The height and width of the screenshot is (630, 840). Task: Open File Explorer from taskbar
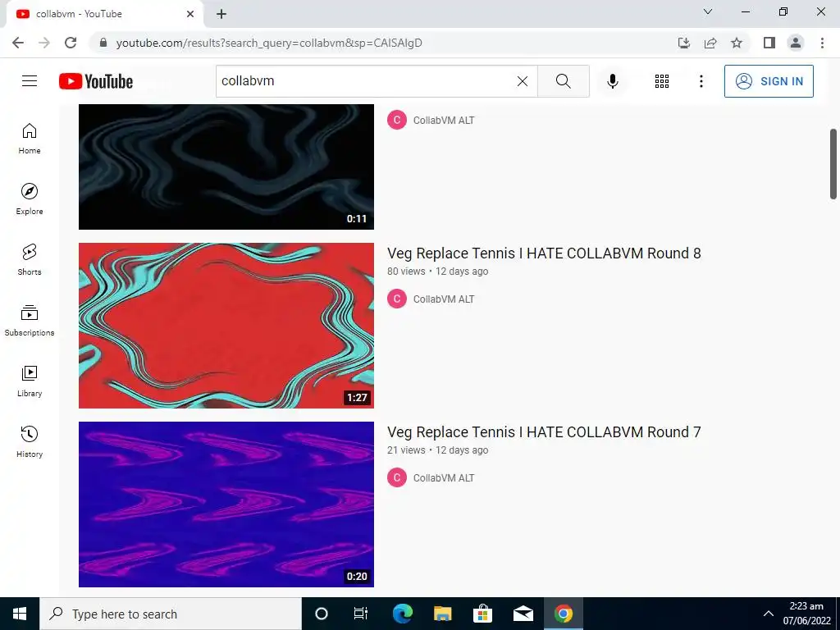coord(442,614)
